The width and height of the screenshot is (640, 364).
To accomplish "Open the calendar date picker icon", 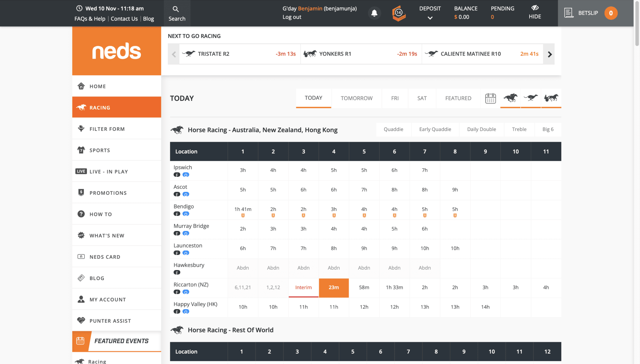I will (x=490, y=98).
